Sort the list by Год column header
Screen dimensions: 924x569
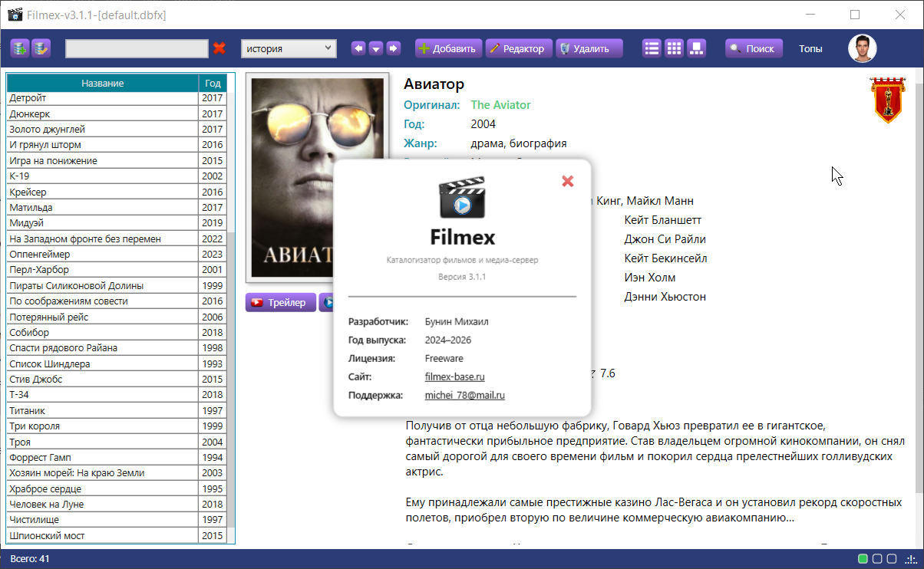[x=213, y=83]
